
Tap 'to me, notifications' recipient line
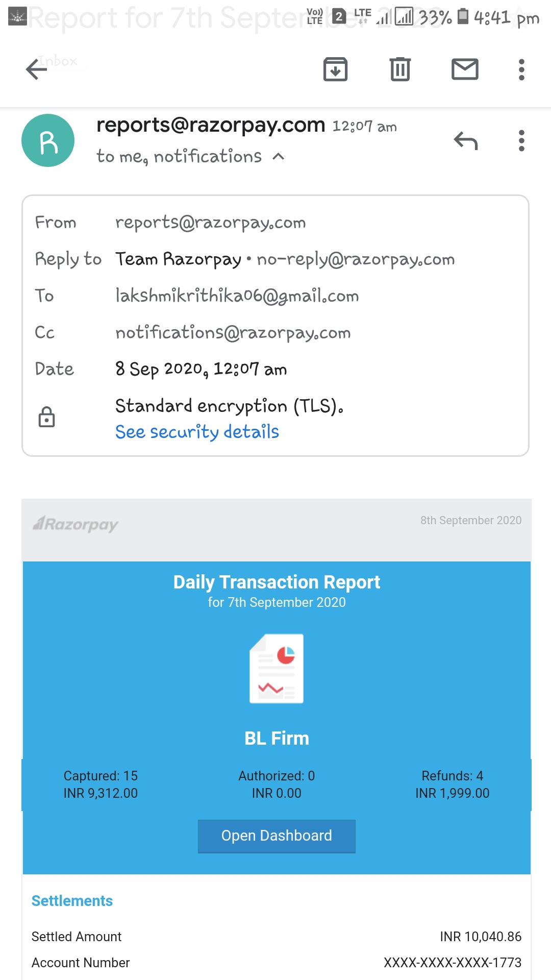(179, 156)
